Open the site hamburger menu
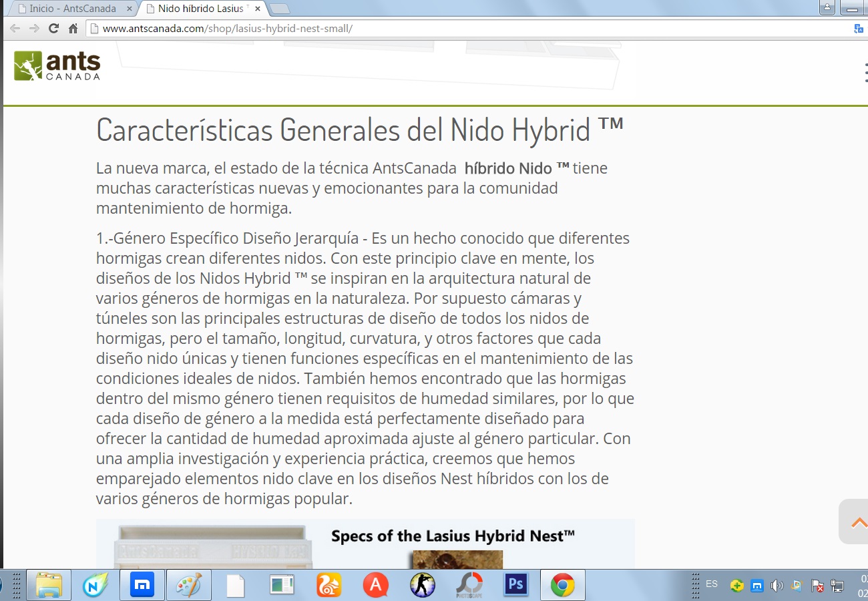The width and height of the screenshot is (868, 601). (866, 72)
